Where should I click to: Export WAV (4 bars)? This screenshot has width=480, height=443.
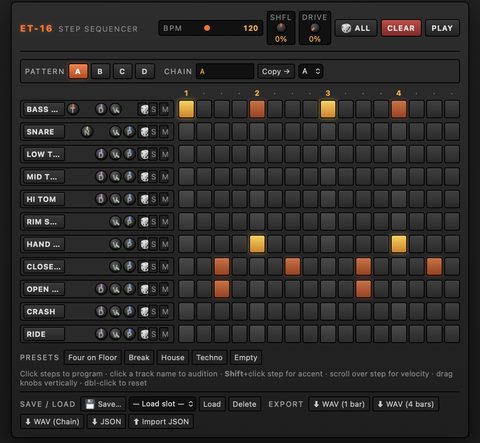coord(405,404)
